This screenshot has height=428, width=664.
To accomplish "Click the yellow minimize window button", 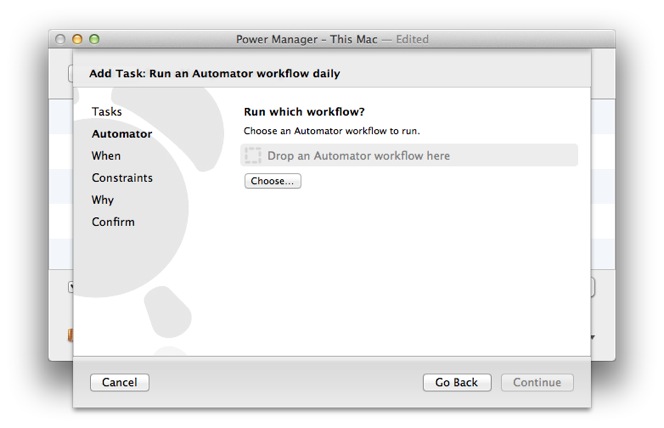I will click(77, 39).
